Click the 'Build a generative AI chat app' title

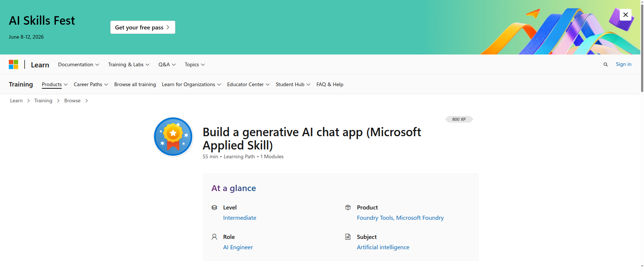tap(312, 138)
